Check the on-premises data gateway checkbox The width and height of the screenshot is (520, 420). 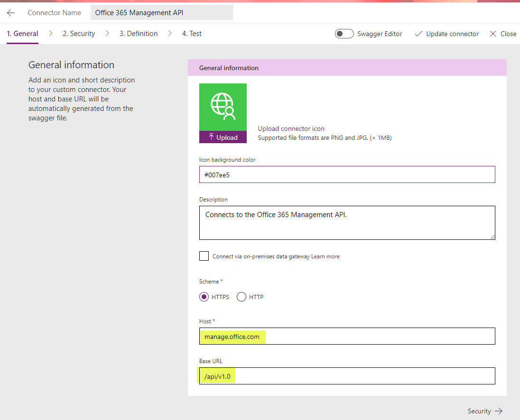click(x=204, y=256)
